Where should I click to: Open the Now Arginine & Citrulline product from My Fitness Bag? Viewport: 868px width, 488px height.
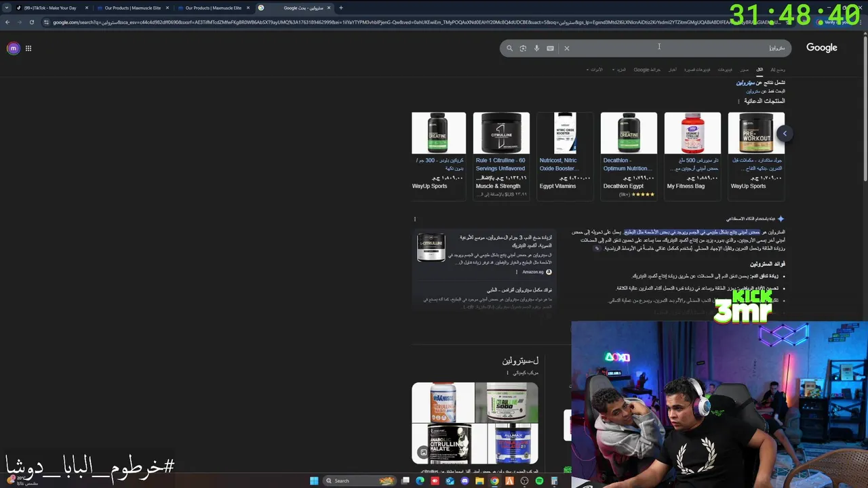coord(692,157)
